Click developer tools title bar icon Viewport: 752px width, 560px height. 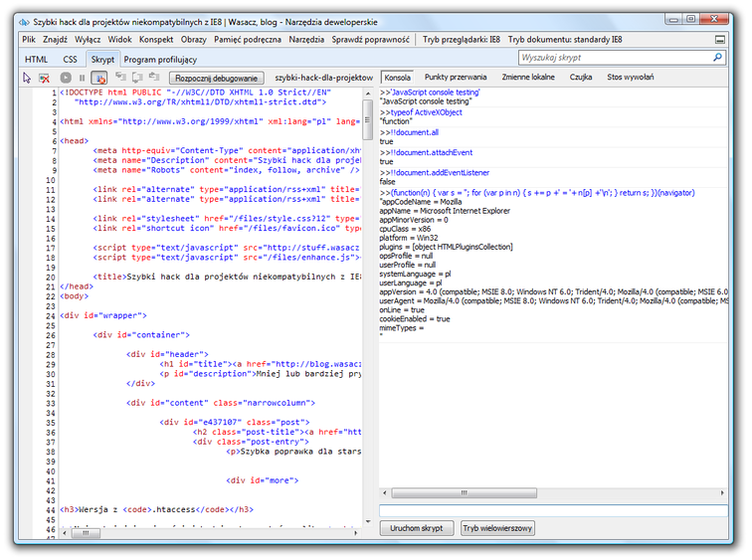(24, 22)
